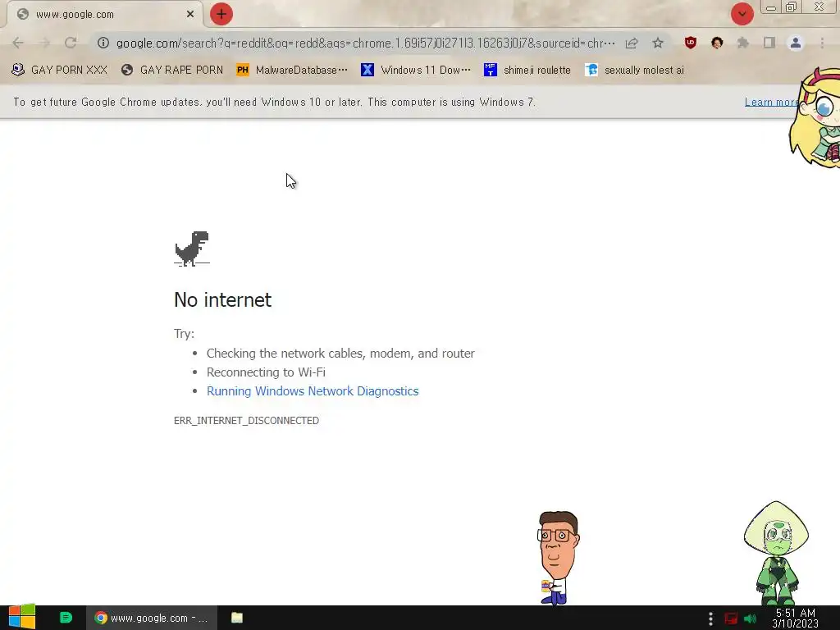Run Windows Network Diagnostics link
This screenshot has width=840, height=630.
point(313,391)
